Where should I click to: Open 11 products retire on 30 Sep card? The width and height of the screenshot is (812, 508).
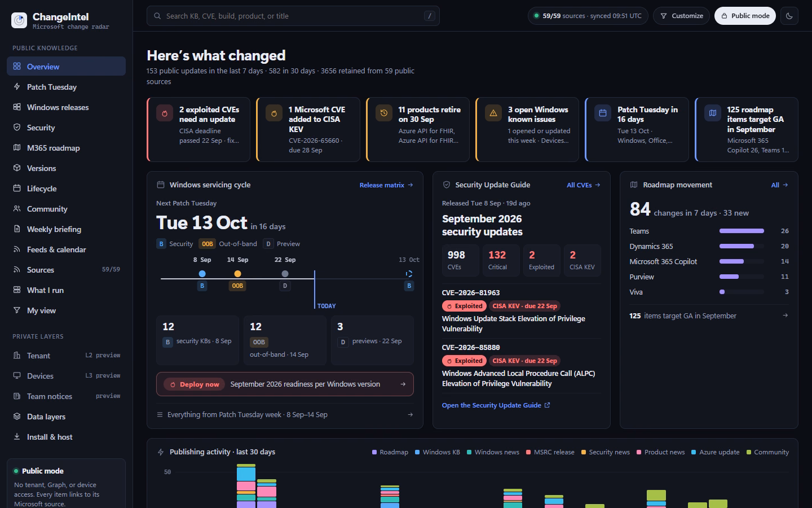(418, 130)
